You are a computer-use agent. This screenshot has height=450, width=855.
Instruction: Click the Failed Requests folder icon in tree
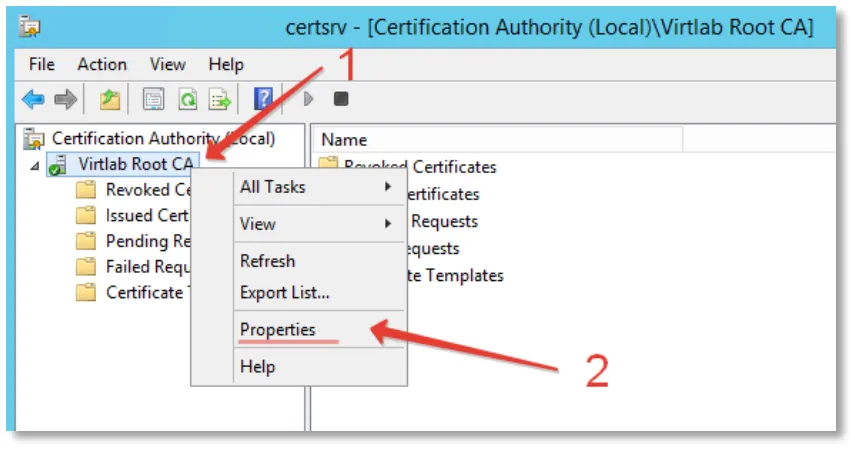(86, 267)
